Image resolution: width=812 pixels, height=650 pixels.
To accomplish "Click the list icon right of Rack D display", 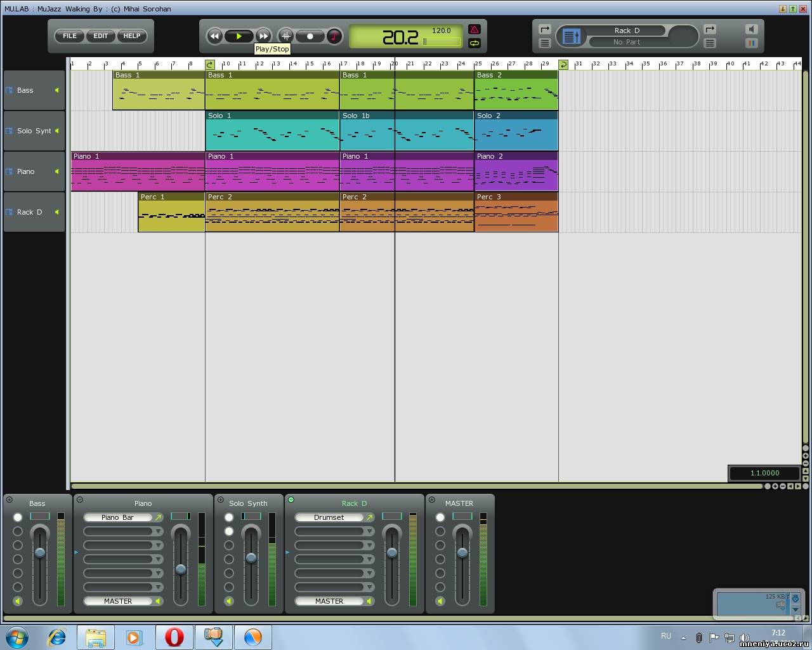I will (710, 43).
